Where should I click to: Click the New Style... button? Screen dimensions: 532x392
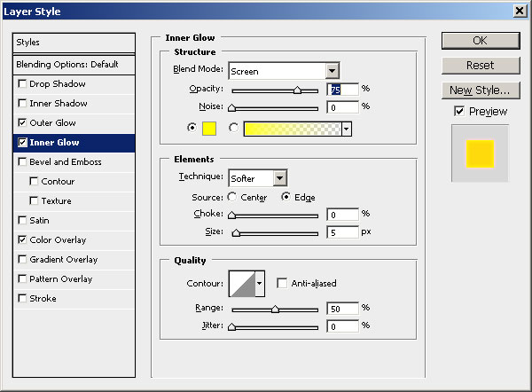(x=481, y=90)
